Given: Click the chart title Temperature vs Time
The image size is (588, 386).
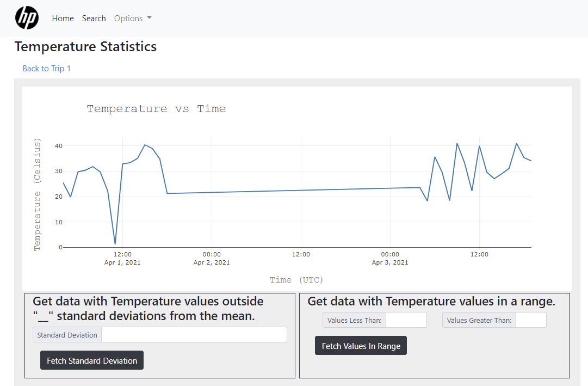Looking at the screenshot, I should pyautogui.click(x=156, y=109).
